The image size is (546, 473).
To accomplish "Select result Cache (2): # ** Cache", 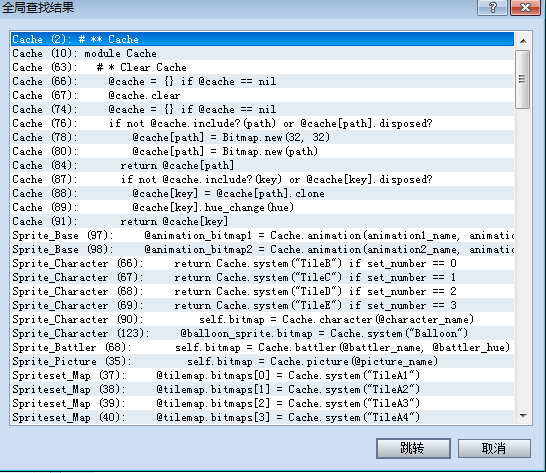I will [262, 39].
